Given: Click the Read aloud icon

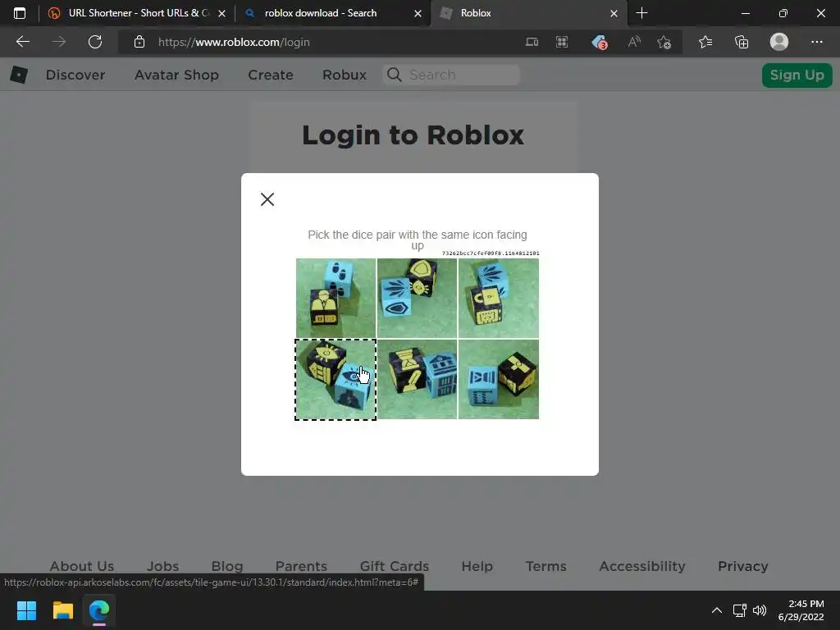Looking at the screenshot, I should click(x=634, y=42).
